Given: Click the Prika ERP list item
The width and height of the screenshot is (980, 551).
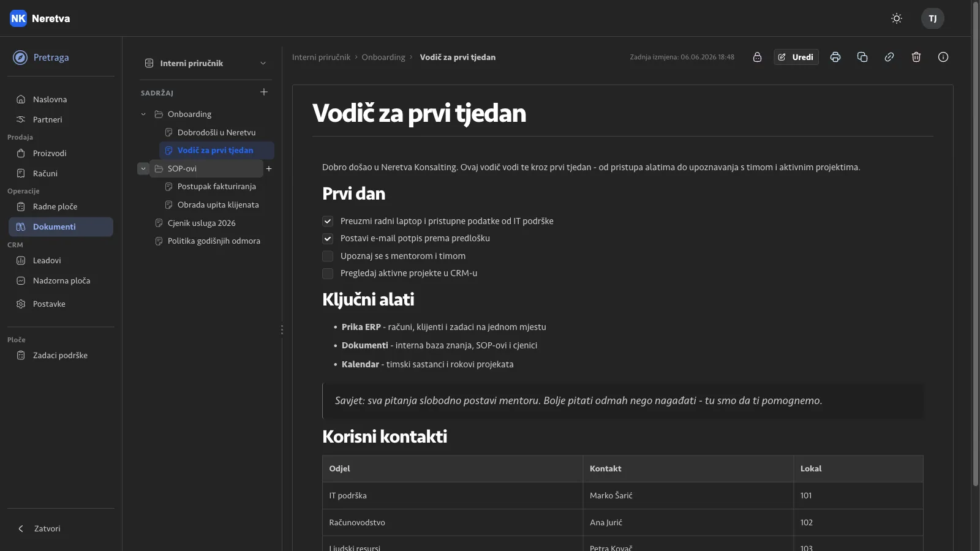Looking at the screenshot, I should pyautogui.click(x=443, y=327).
